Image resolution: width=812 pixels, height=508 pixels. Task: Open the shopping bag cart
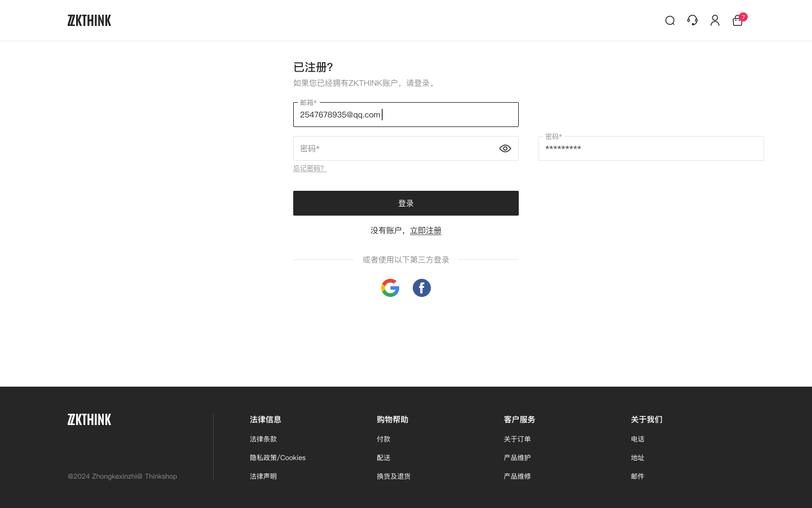coord(738,21)
